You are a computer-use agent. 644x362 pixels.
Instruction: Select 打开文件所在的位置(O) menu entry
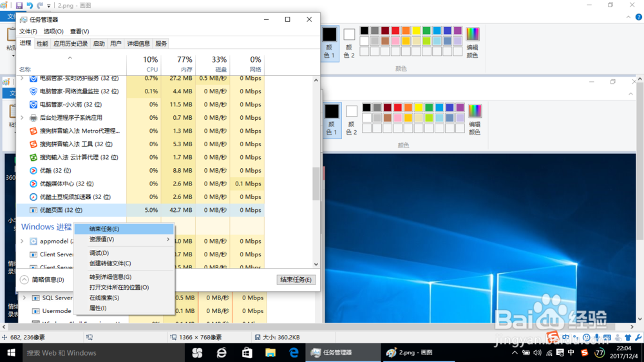click(x=124, y=287)
